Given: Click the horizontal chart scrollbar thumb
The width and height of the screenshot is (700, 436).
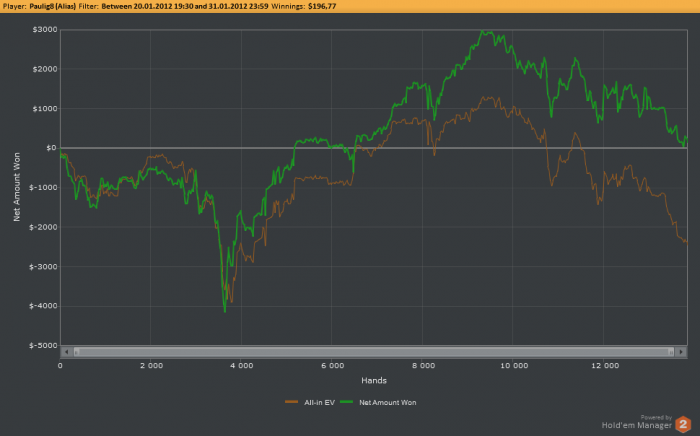Looking at the screenshot, I should (x=374, y=352).
